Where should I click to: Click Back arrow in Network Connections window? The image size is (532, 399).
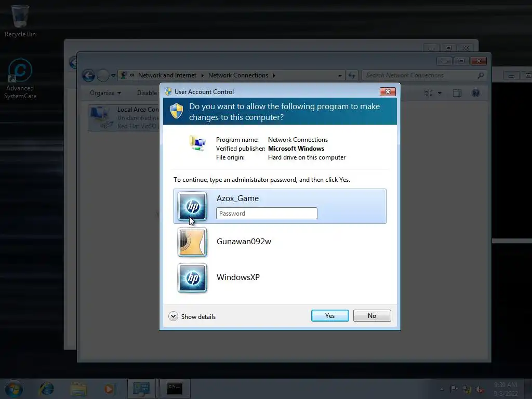(88, 75)
